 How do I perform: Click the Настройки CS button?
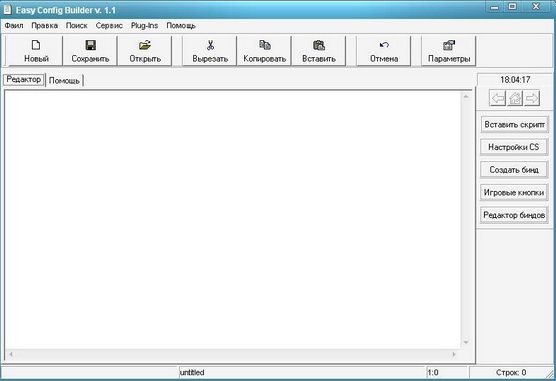(x=514, y=147)
